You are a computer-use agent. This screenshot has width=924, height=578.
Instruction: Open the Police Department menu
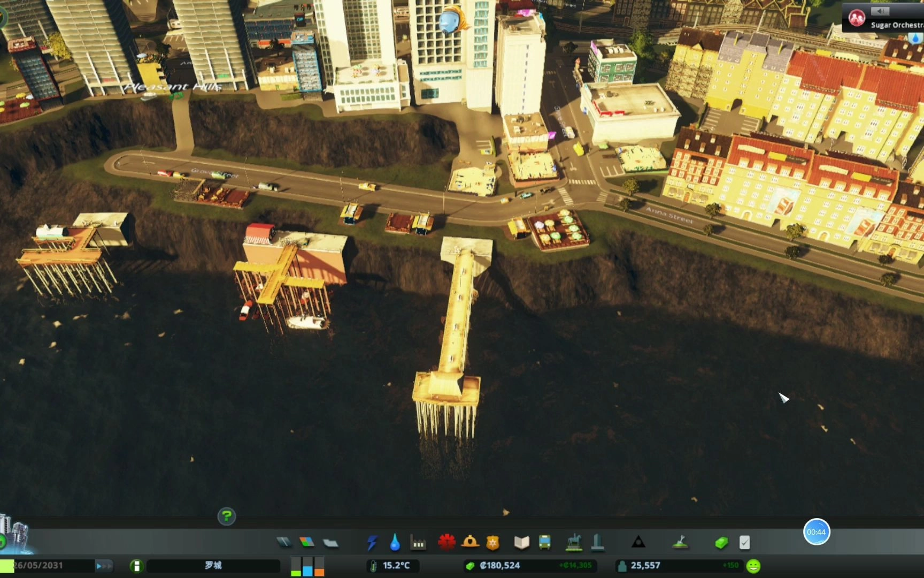click(x=492, y=543)
